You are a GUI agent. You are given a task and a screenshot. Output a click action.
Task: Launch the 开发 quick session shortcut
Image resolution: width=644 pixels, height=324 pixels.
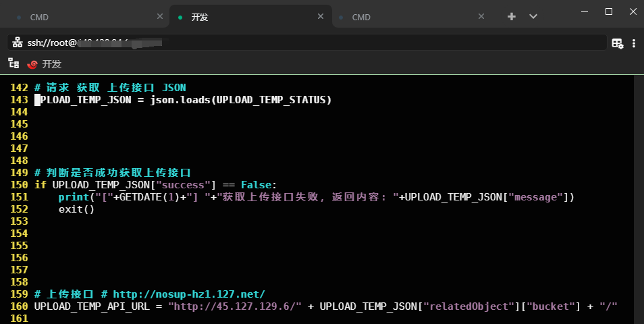point(45,64)
